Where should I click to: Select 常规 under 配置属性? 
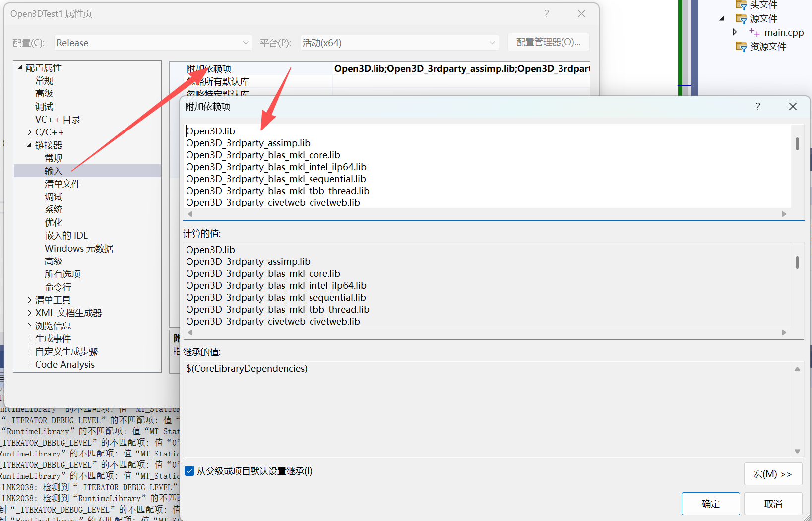pyautogui.click(x=44, y=81)
